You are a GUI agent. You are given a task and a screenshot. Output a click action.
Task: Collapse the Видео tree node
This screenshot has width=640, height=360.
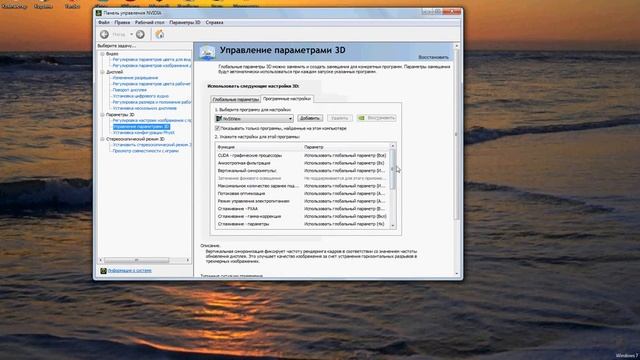[x=102, y=54]
